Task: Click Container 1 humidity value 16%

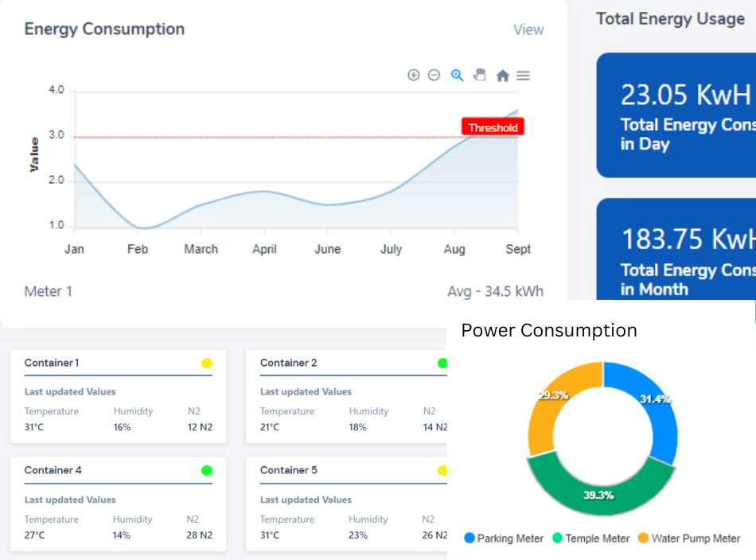Action: coord(122,427)
